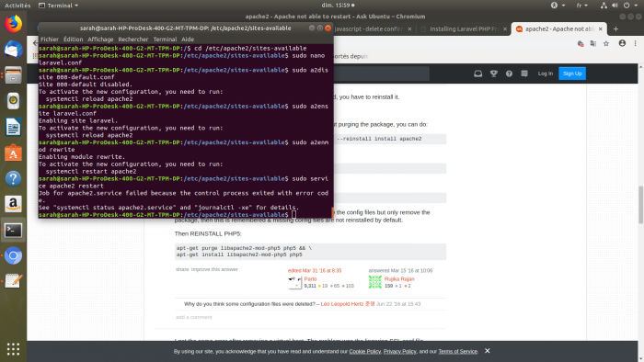Image resolution: width=644 pixels, height=362 pixels.
Task: Expand the Terminal app menu in top bar
Action: pos(58,6)
